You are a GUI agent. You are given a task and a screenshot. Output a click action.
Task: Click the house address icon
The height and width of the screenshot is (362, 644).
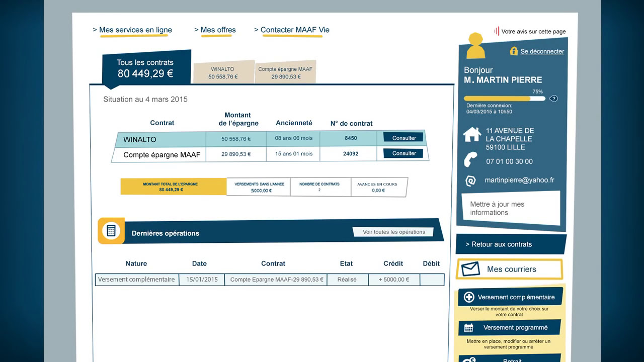click(x=472, y=134)
